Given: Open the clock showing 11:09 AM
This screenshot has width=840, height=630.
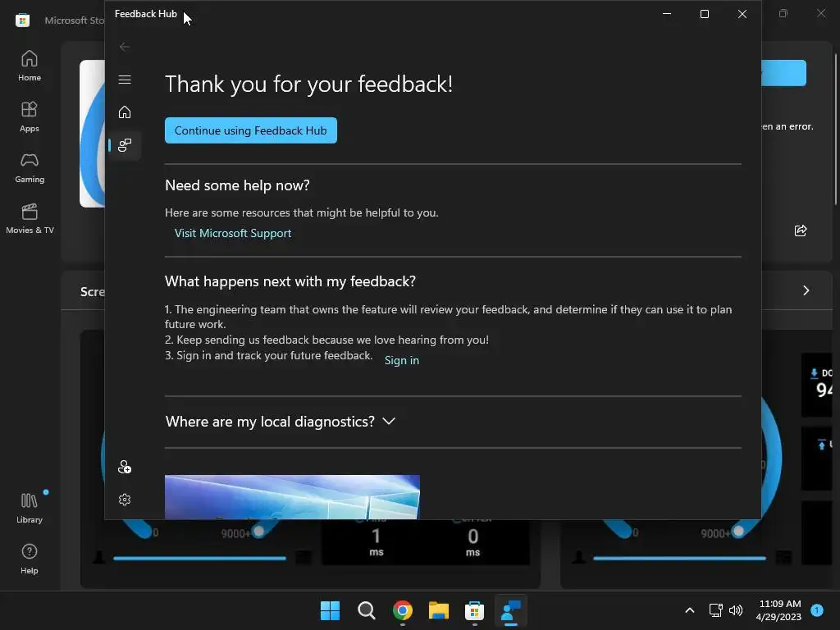Looking at the screenshot, I should (x=778, y=610).
